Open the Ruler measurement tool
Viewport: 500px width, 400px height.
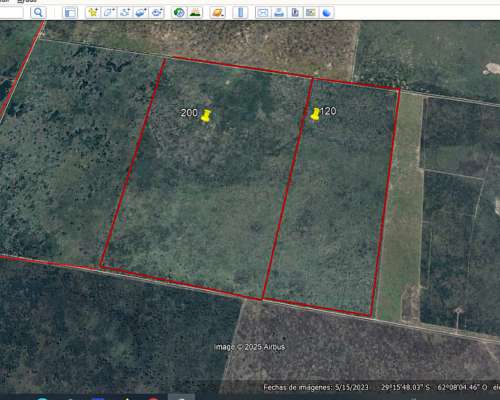click(x=240, y=13)
